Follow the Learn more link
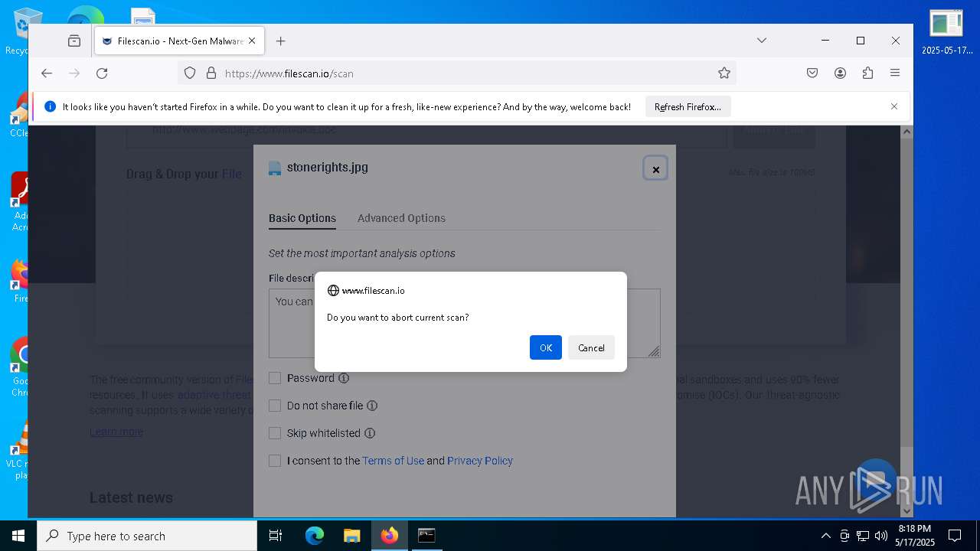The width and height of the screenshot is (980, 551). click(x=116, y=432)
